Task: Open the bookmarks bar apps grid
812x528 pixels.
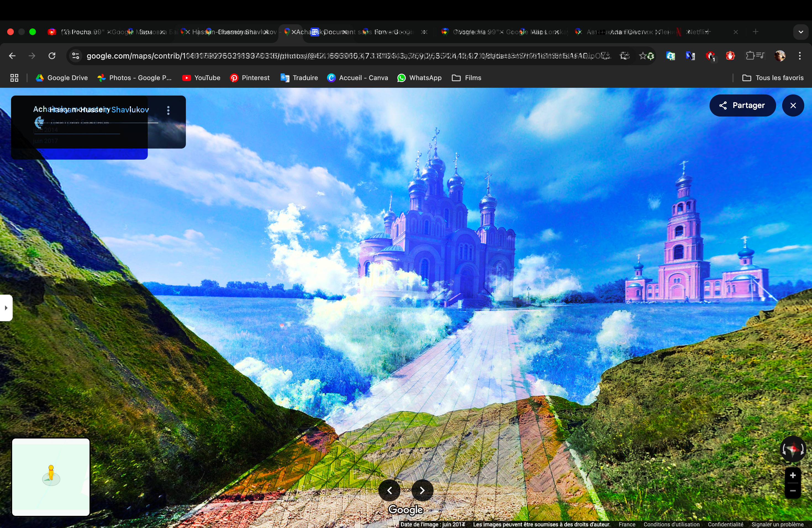Action: pos(14,78)
